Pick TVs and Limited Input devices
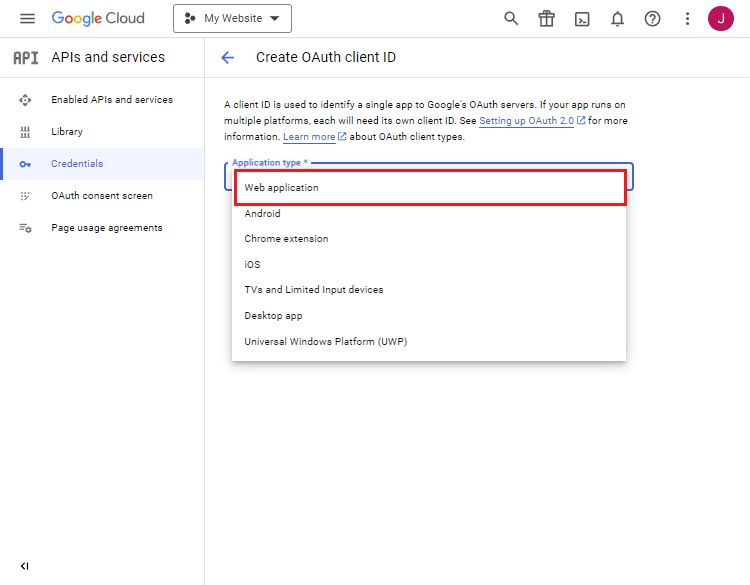The image size is (750, 585). pyautogui.click(x=429, y=290)
